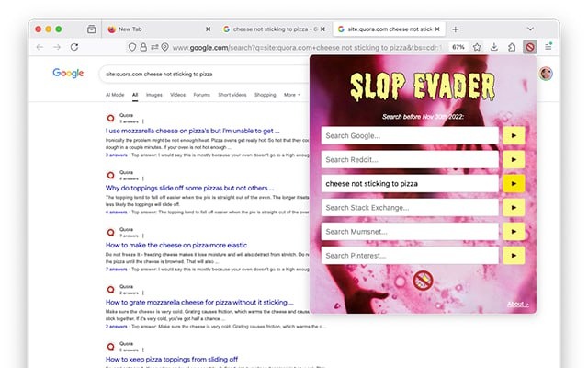Viewport: 588px width, 368px height.
Task: Select the Forums search tab
Action: click(x=202, y=95)
